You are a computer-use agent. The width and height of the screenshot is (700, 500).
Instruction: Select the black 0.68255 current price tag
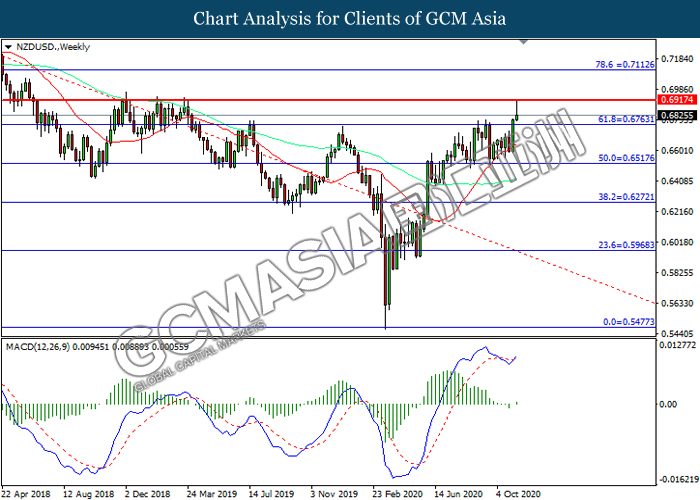677,115
